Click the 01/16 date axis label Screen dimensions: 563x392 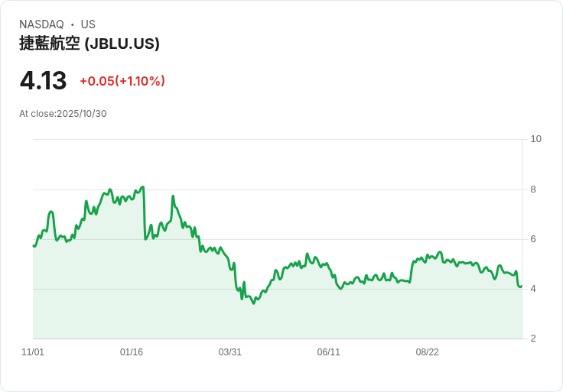click(x=132, y=352)
